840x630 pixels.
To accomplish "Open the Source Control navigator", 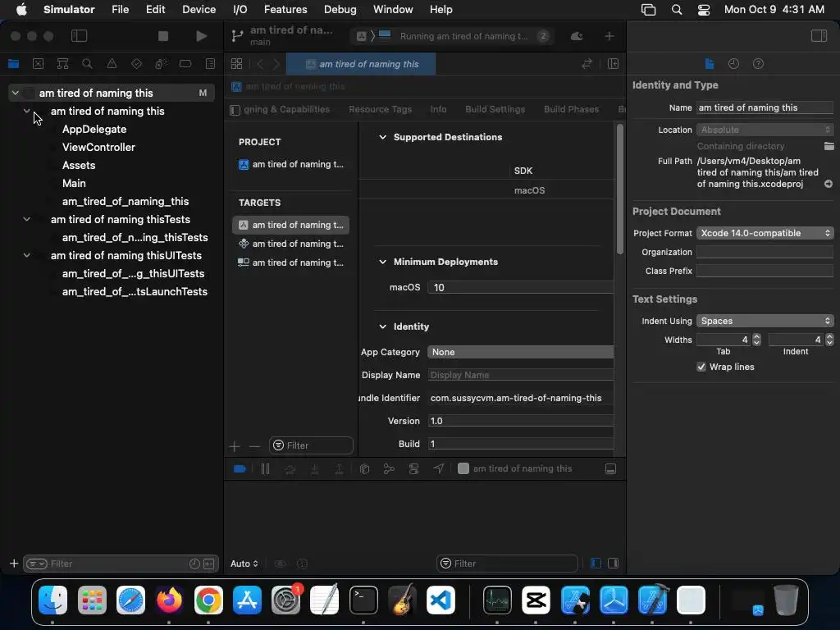I will point(38,64).
